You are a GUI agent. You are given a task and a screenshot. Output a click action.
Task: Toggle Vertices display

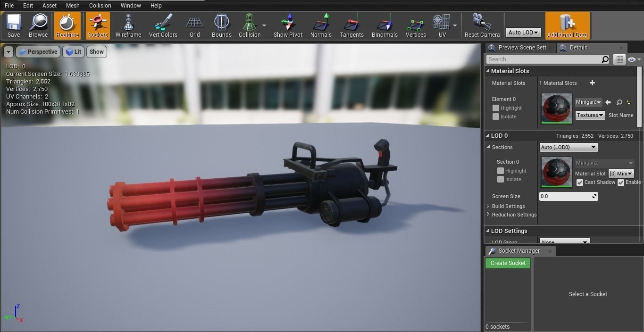[416, 25]
